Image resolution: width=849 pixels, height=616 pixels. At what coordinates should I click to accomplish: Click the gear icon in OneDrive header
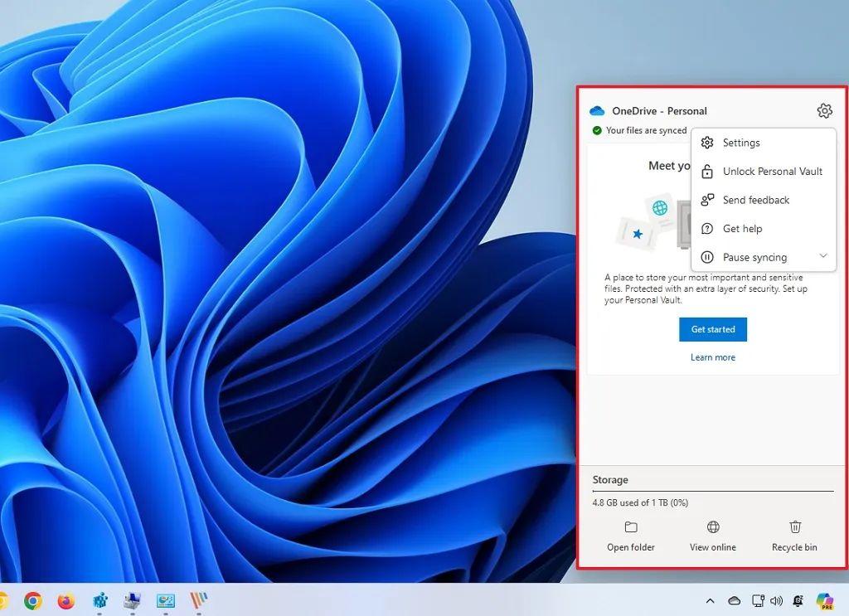click(823, 111)
